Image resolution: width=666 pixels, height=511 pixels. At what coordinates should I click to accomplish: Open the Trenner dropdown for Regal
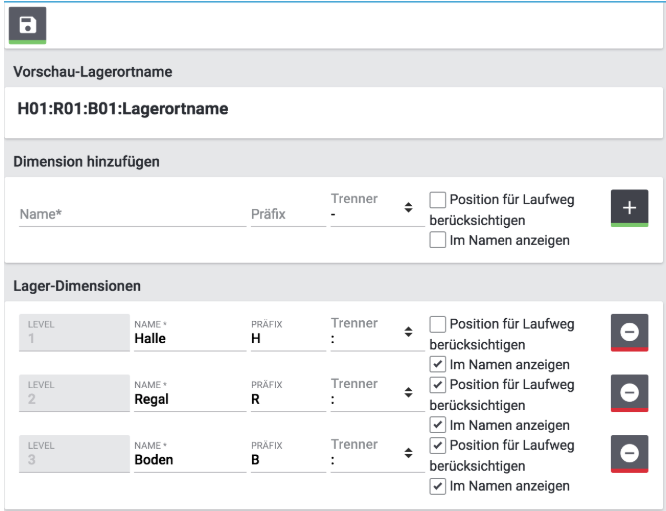coord(378,393)
